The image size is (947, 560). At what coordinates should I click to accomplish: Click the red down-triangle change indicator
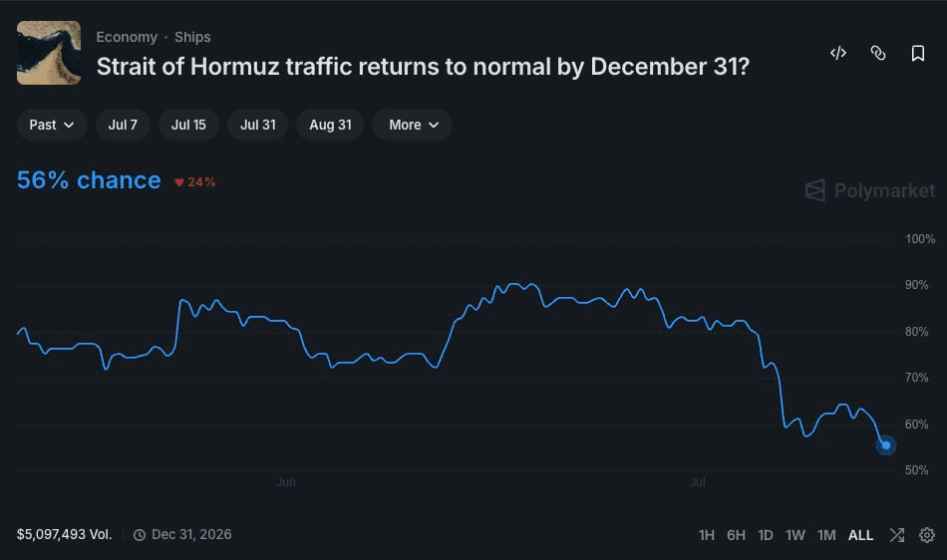tap(178, 182)
